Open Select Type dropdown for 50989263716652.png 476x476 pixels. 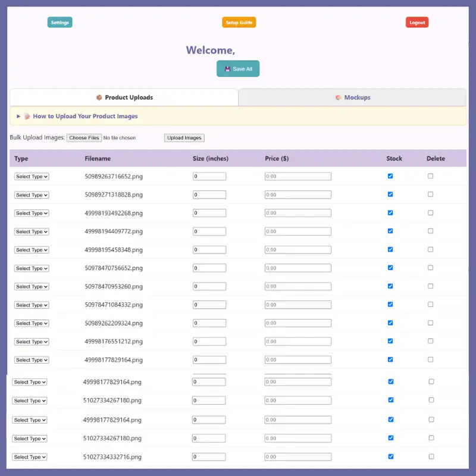(32, 176)
